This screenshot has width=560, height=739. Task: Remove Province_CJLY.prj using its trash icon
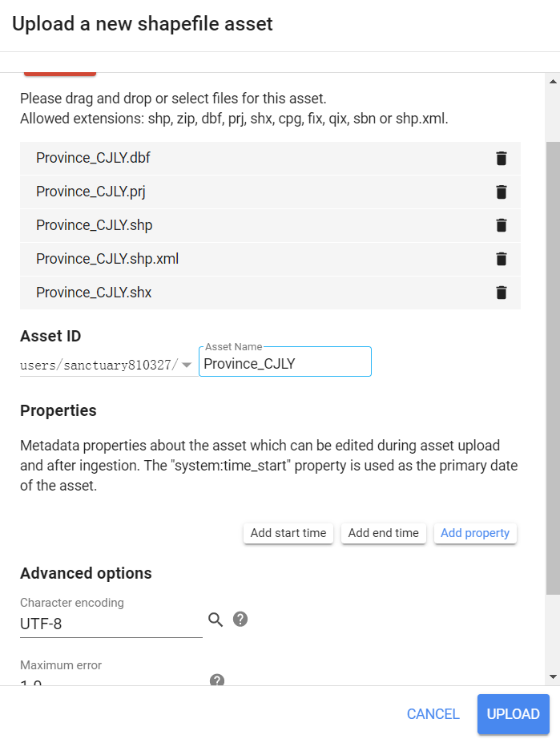click(502, 192)
